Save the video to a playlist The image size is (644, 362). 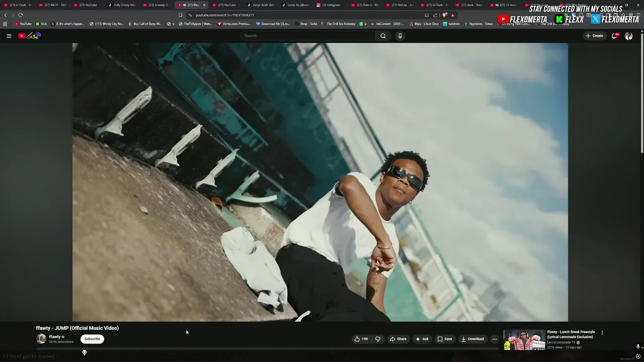point(445,339)
